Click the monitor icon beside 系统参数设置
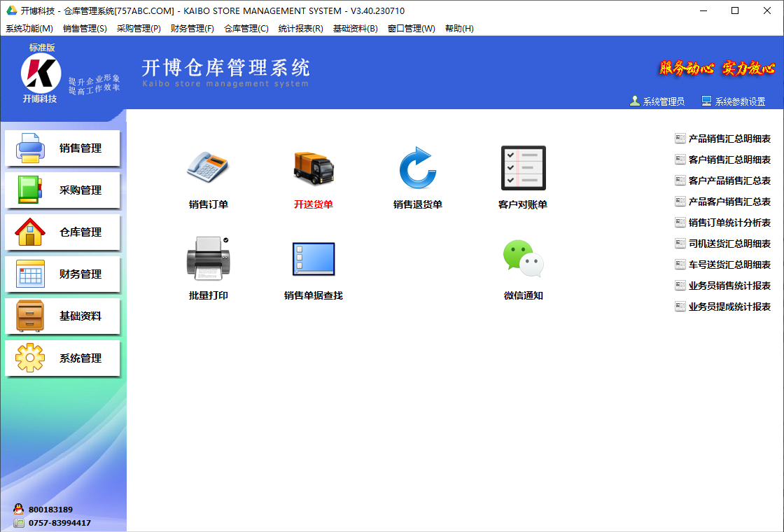 [x=706, y=101]
